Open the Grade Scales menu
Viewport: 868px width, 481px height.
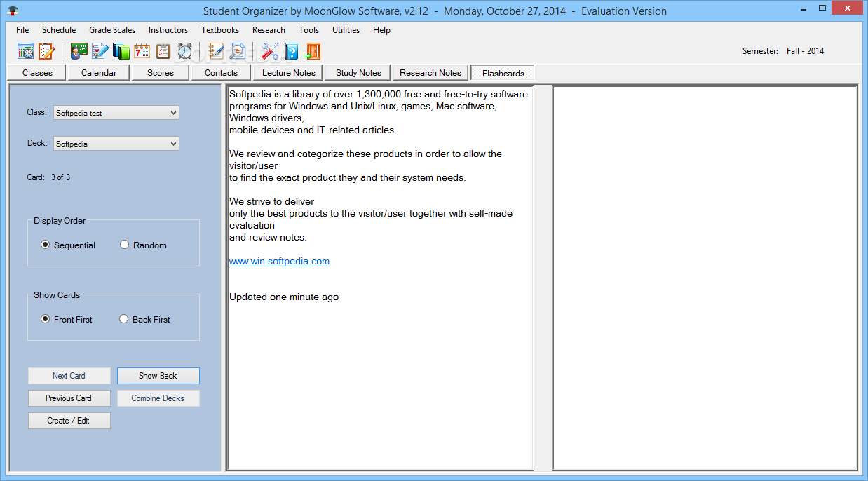tap(111, 30)
